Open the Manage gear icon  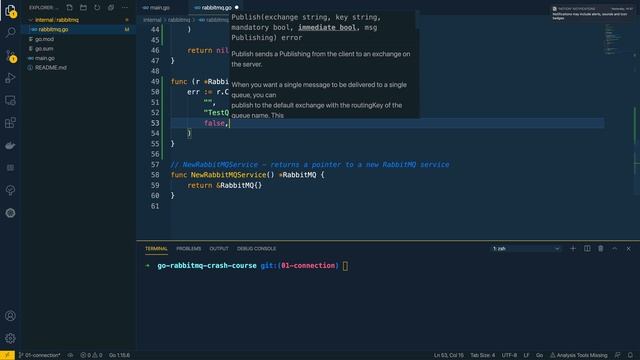coord(10,338)
